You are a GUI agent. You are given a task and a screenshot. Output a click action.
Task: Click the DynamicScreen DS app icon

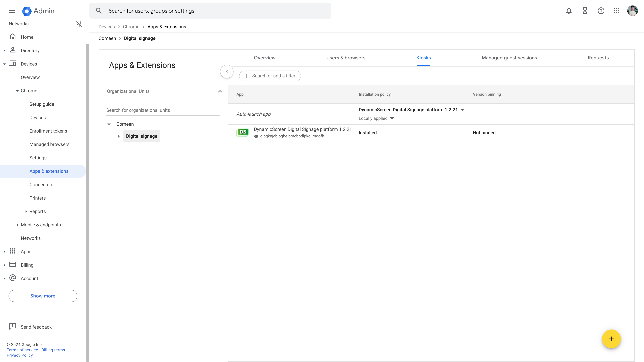[242, 132]
